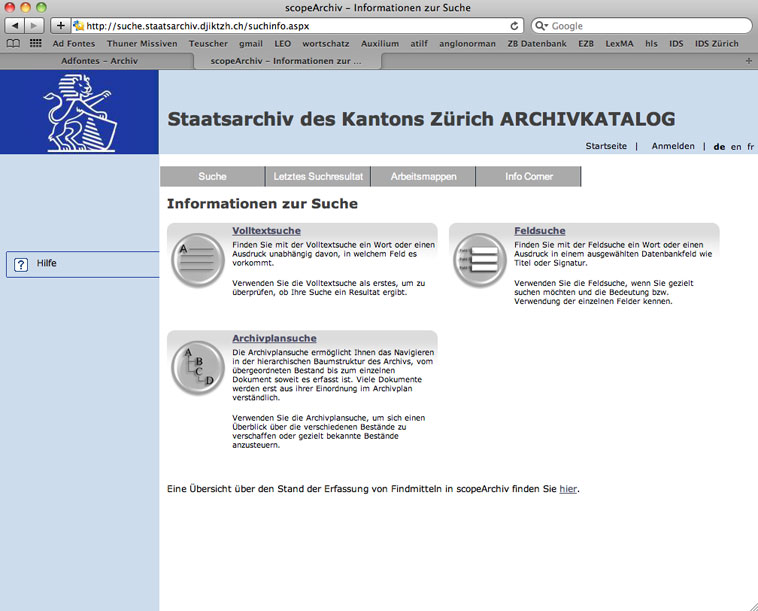Select German language 'de'
The height and width of the screenshot is (611, 758).
coord(719,146)
